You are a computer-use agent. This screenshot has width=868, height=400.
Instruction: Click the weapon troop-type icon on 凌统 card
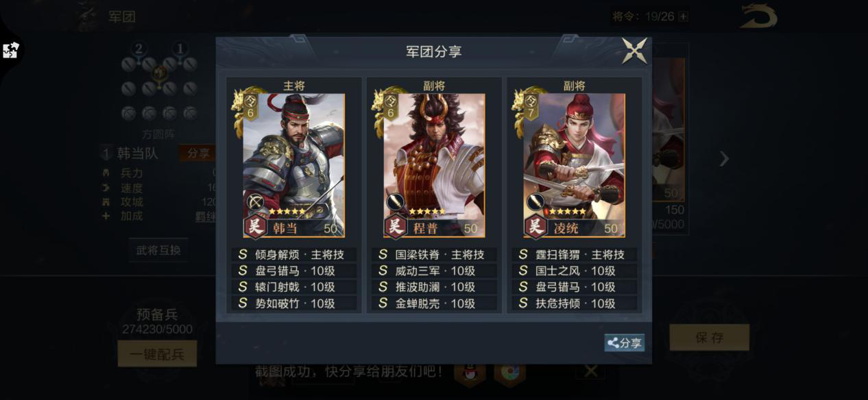coord(535,202)
